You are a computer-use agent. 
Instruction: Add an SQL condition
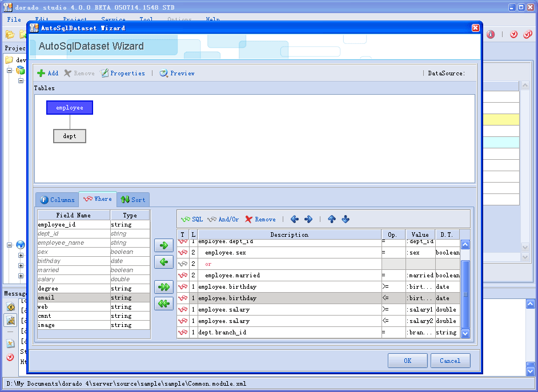[x=192, y=219]
